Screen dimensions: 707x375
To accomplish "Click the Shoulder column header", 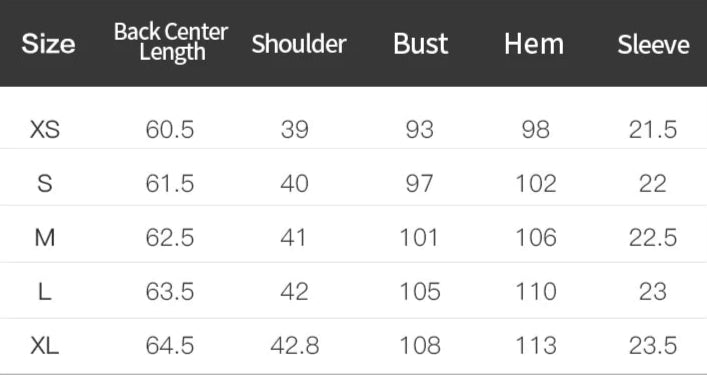I will tap(299, 44).
